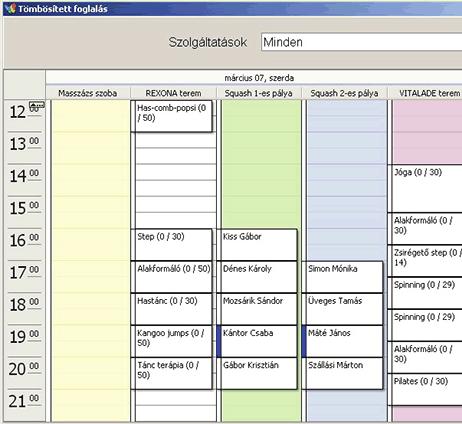This screenshot has width=462, height=424.
Task: Select the Dénes Károly squash booking
Action: click(257, 277)
